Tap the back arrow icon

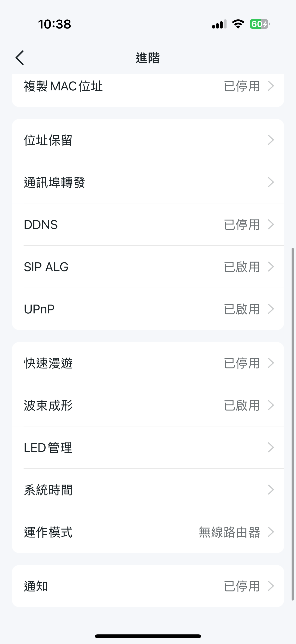tap(20, 58)
